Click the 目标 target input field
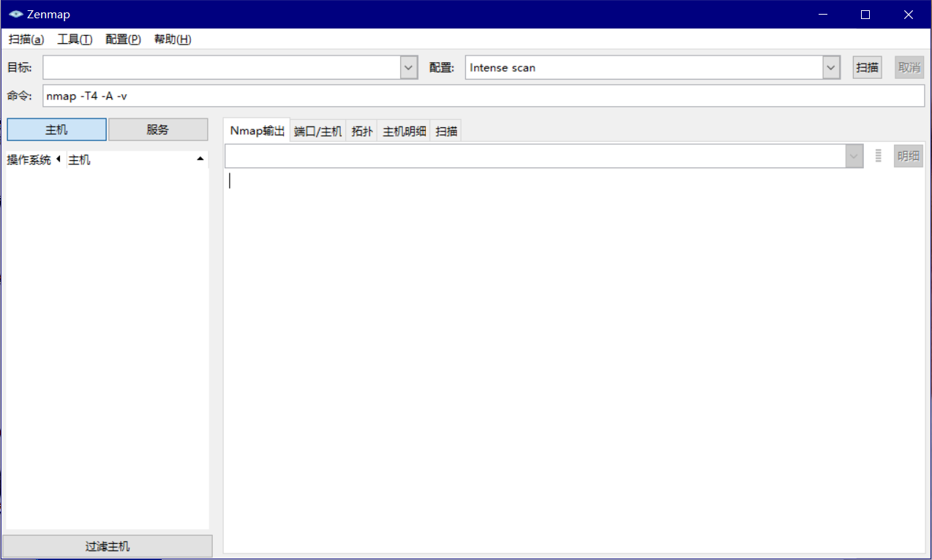Screen dimensions: 932x560 (x=222, y=67)
